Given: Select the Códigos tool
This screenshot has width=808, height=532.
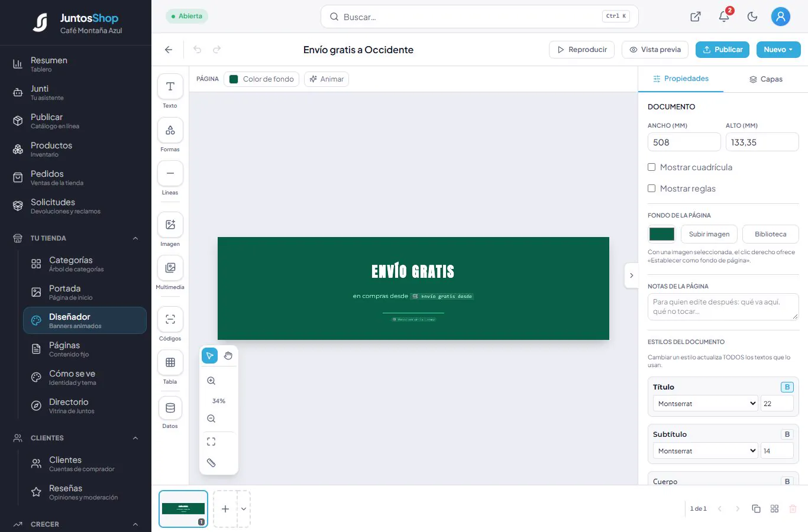Looking at the screenshot, I should coord(170,320).
